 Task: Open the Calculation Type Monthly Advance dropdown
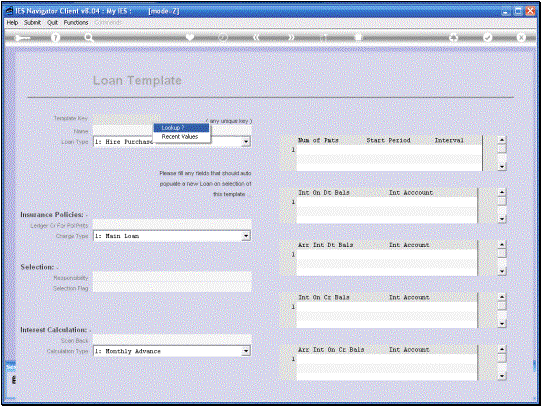click(246, 351)
